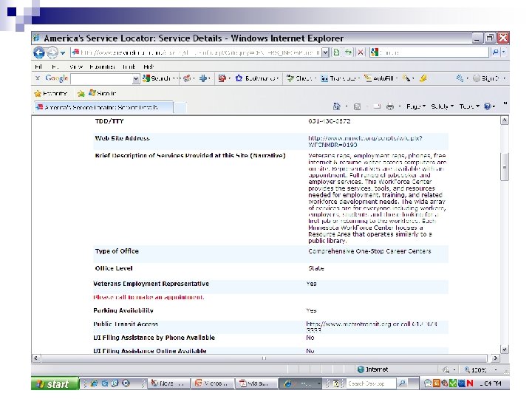This screenshot has height=399, width=532.
Task: Click the Check spelling button in Google toolbar
Action: point(301,78)
